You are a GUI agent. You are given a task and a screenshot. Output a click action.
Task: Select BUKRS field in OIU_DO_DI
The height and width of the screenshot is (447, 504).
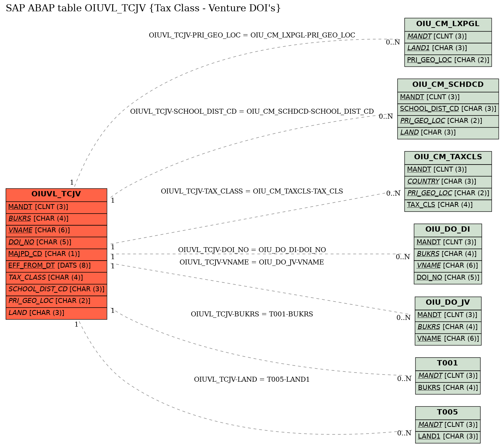(x=448, y=254)
